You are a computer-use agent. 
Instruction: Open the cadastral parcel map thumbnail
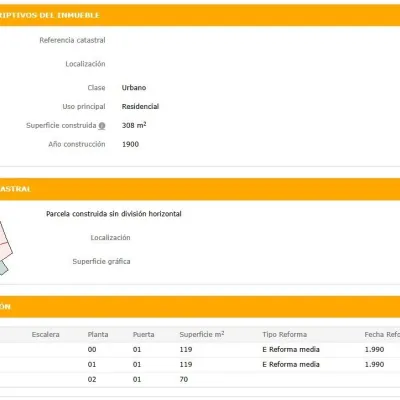(x=6, y=248)
